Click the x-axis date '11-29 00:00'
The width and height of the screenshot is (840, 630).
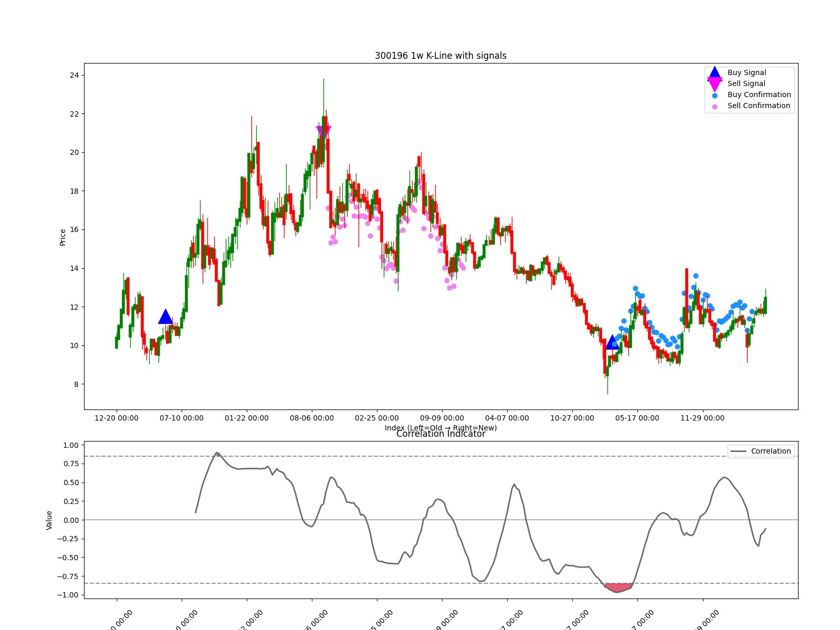(x=702, y=418)
